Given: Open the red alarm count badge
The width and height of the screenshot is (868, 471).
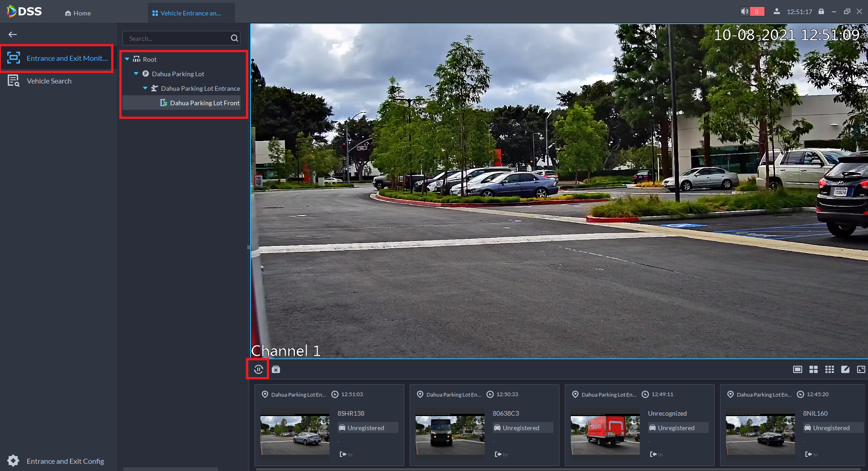Looking at the screenshot, I should (x=757, y=12).
